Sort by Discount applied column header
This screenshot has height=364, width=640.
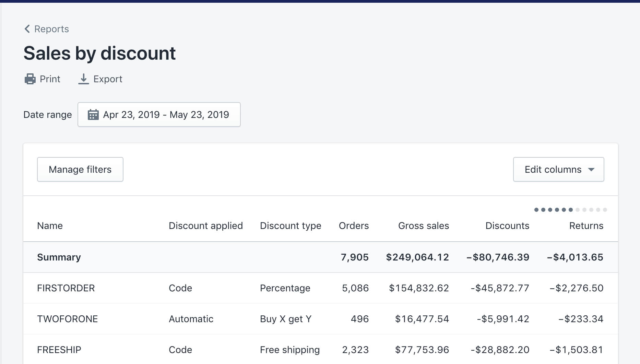tap(206, 226)
